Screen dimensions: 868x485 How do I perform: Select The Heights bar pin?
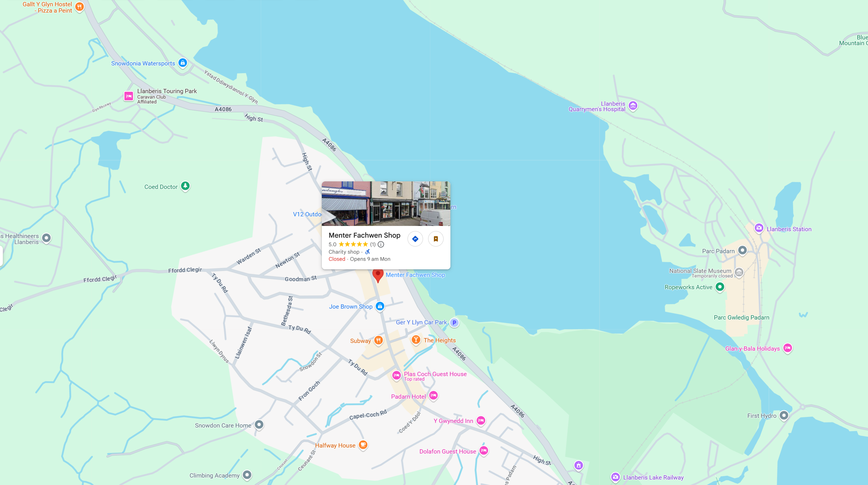[416, 340]
